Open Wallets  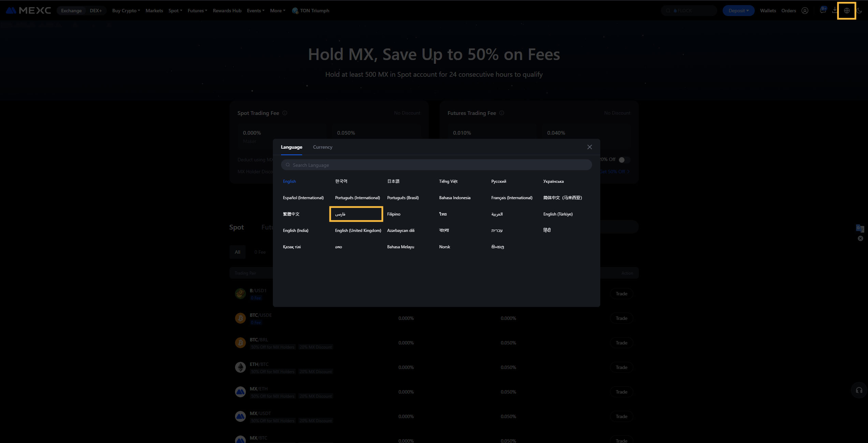click(x=768, y=11)
